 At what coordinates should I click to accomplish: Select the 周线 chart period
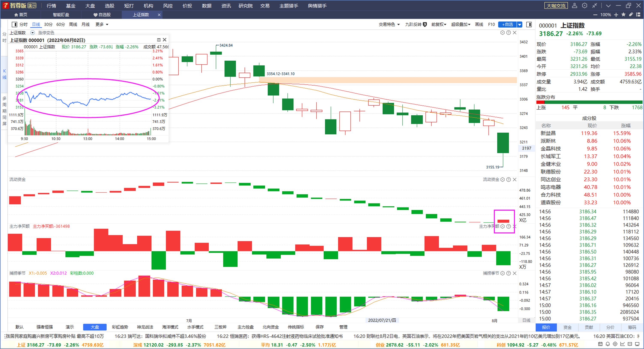click(73, 24)
